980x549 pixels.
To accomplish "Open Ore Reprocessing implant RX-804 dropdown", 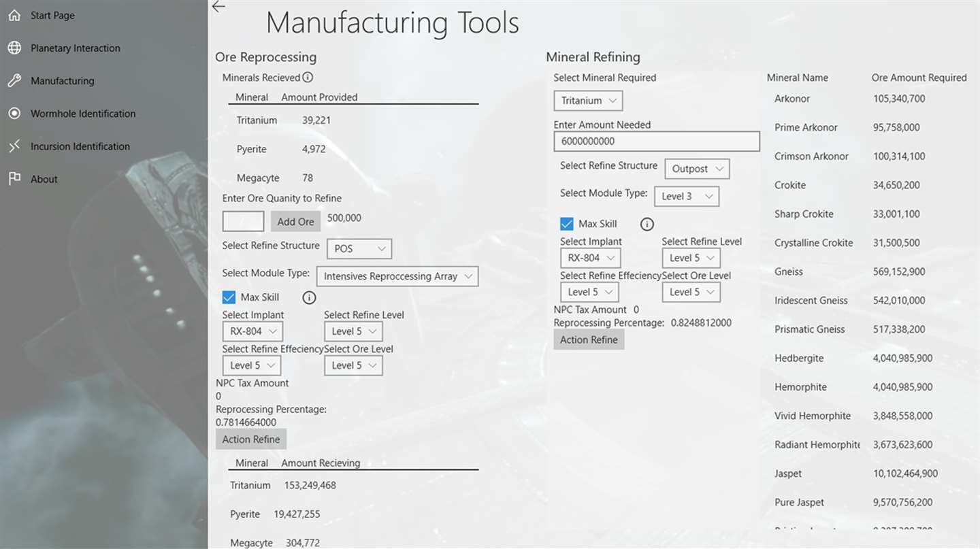I will coord(252,331).
